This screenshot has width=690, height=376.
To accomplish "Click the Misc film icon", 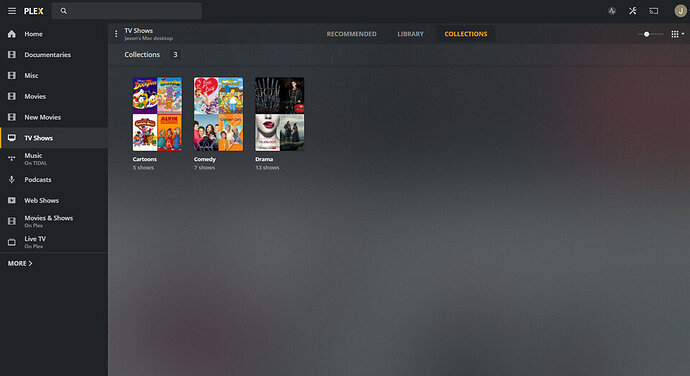I will tap(12, 75).
